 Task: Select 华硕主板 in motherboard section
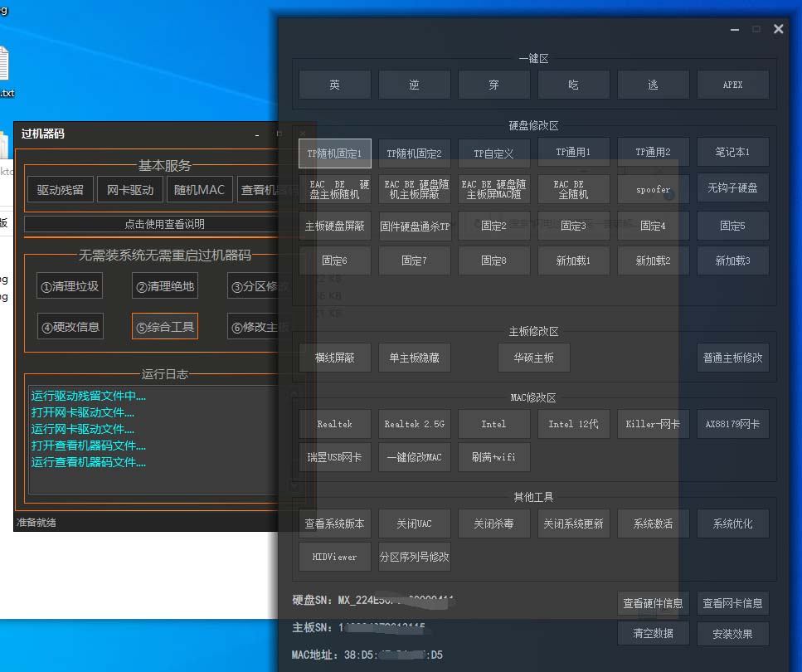click(534, 358)
